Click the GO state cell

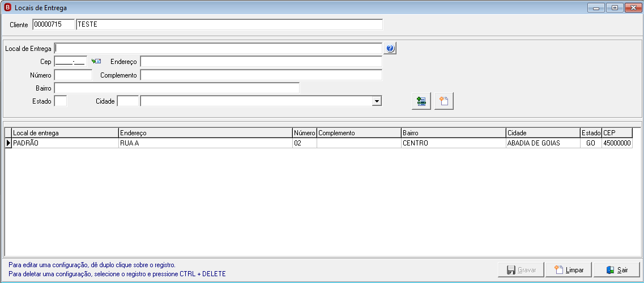click(x=591, y=143)
